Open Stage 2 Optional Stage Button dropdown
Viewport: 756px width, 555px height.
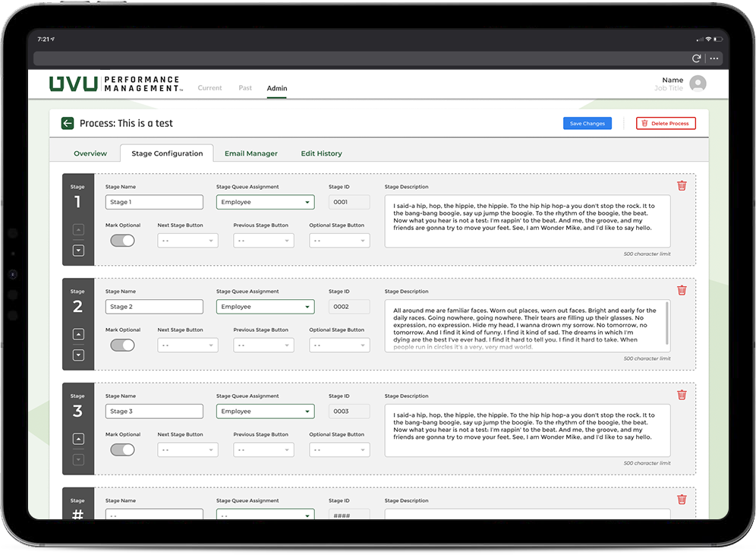click(x=339, y=345)
